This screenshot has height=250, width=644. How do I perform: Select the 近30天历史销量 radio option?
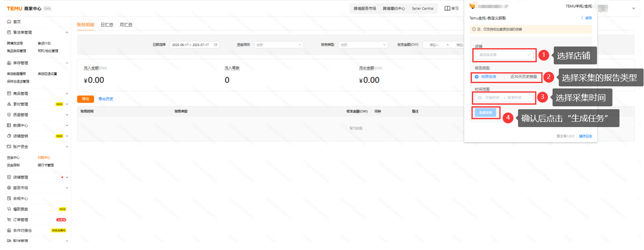pyautogui.click(x=506, y=77)
